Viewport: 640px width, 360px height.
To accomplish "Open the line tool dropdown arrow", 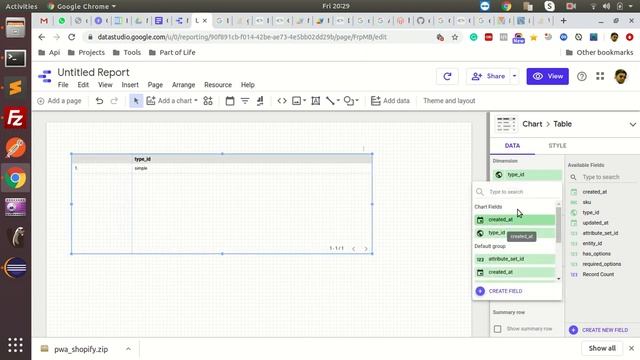I will (338, 101).
